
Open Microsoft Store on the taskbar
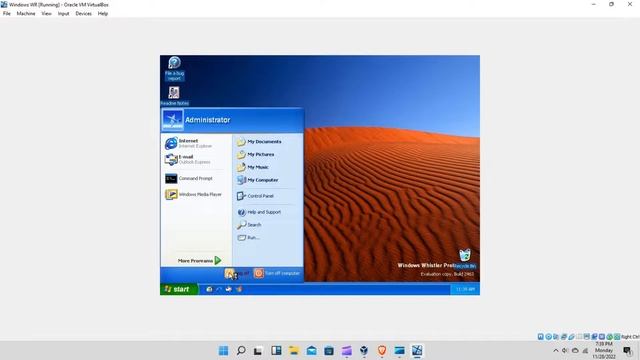tap(329, 350)
